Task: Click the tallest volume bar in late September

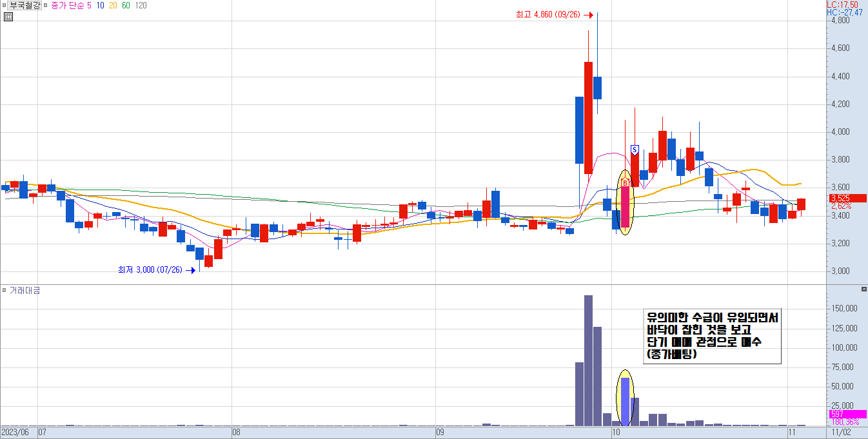Action: pyautogui.click(x=588, y=360)
